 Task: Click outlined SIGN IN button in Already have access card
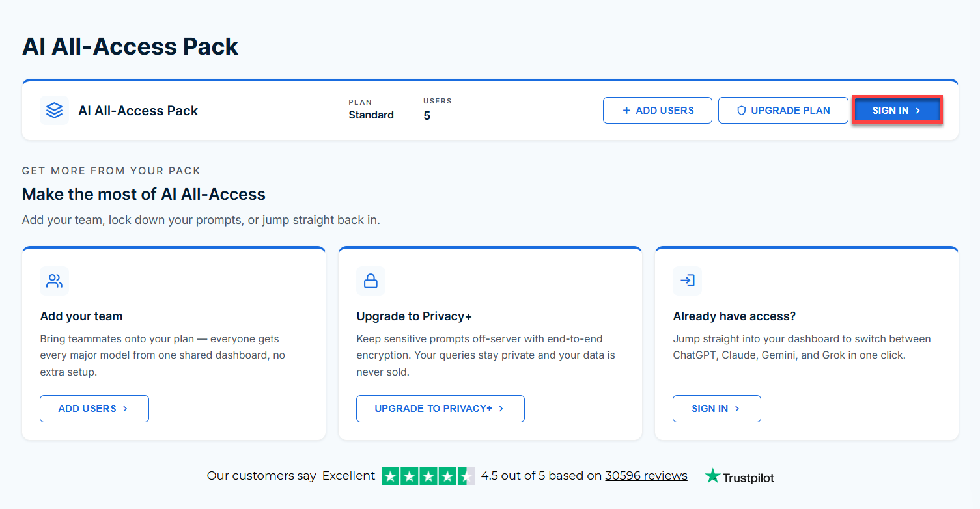tap(717, 409)
